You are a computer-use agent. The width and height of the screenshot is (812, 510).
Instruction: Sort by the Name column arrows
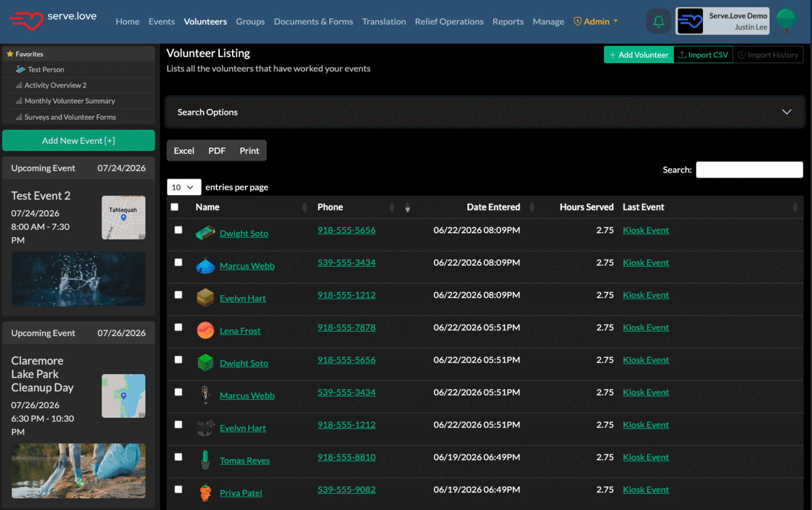305,207
